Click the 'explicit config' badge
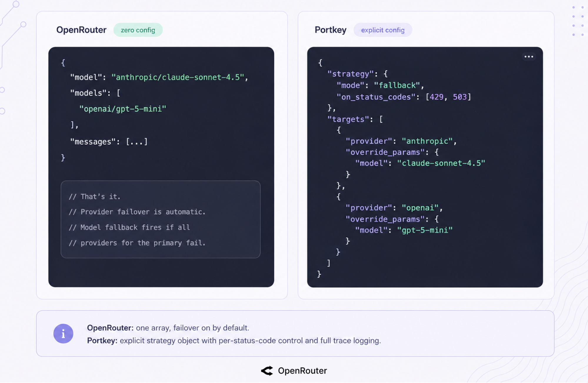 [383, 30]
